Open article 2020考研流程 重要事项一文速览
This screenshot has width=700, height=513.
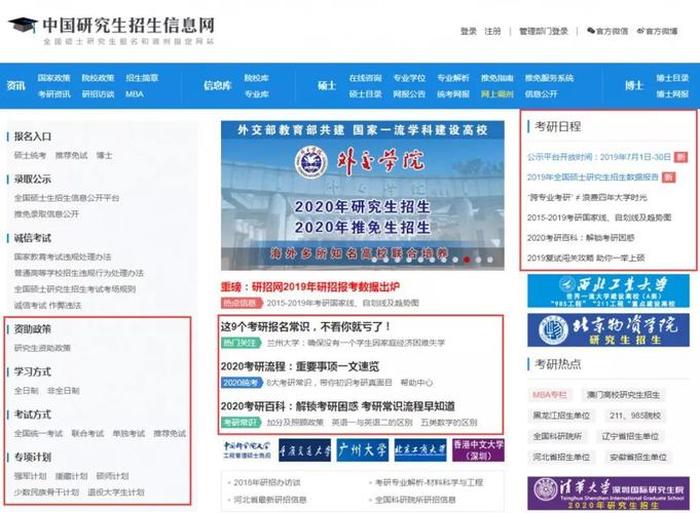[300, 367]
